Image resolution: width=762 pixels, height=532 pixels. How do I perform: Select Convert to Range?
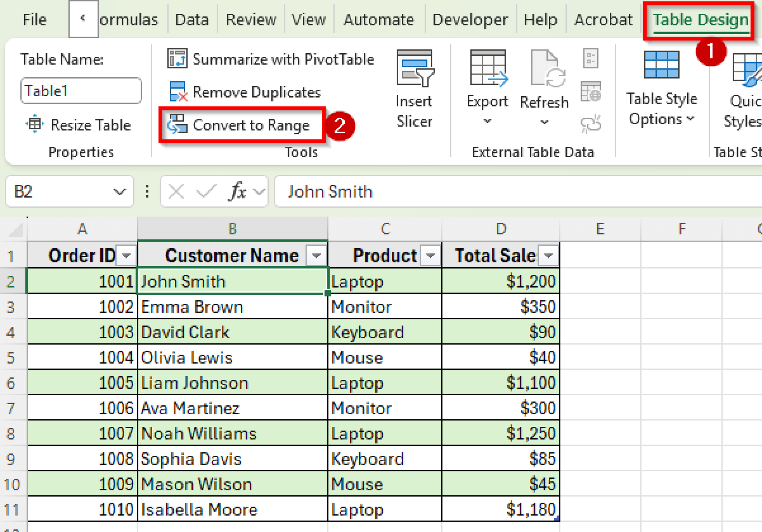click(x=242, y=125)
